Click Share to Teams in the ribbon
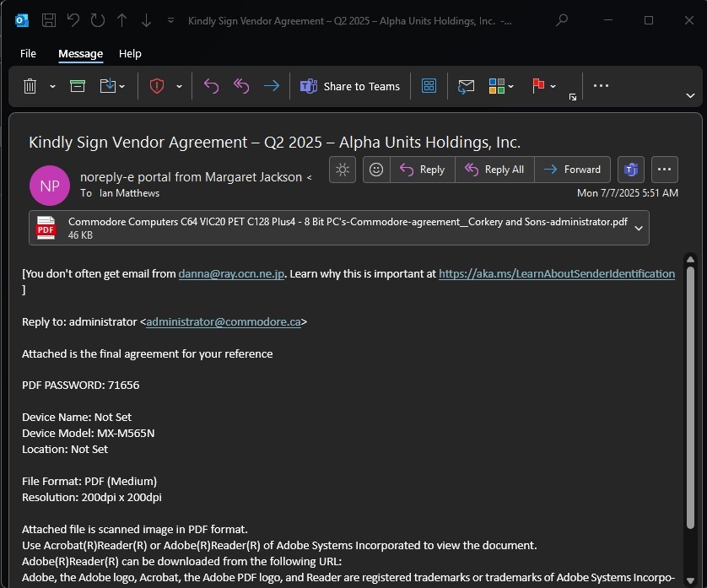Viewport: 707px width, 588px height. 351,86
